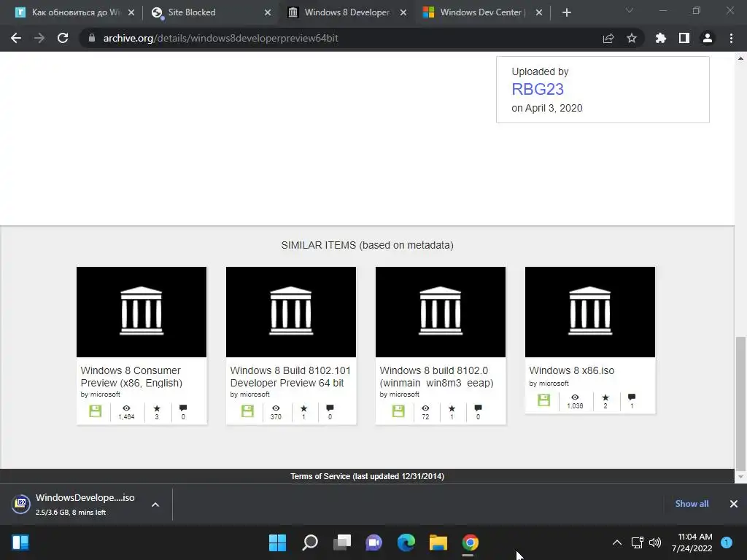
Task: Reload the archive.org page
Action: click(63, 38)
